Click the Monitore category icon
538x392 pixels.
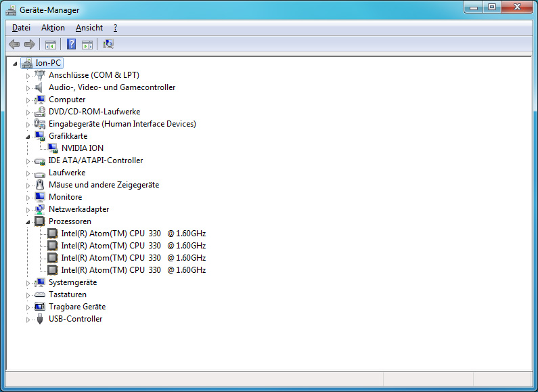pos(40,197)
